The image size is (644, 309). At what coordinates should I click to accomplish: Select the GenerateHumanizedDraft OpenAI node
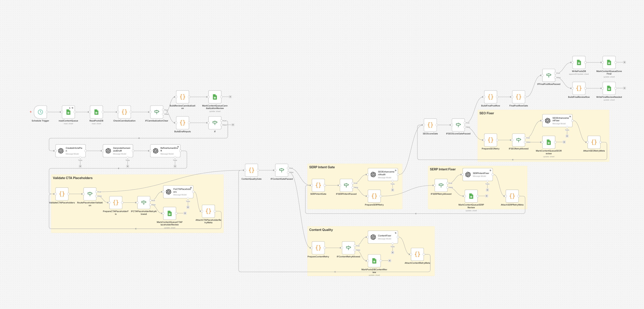(118, 151)
